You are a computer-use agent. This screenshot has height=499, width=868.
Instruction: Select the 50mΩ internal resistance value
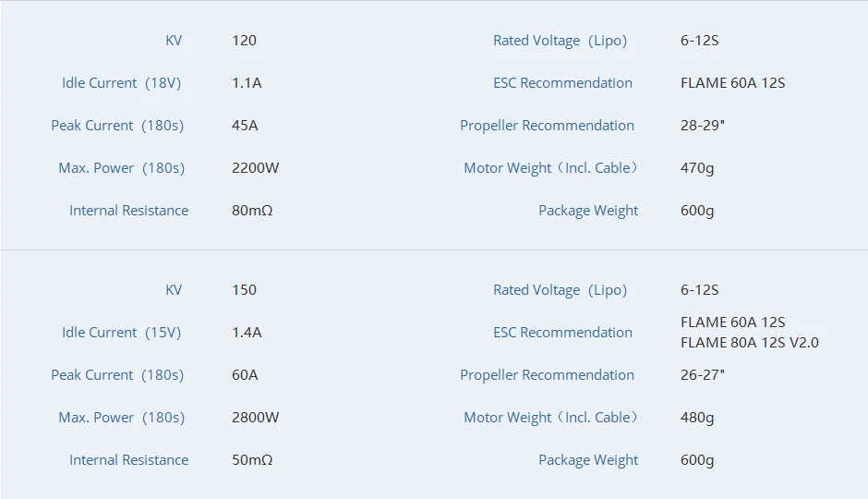tap(252, 460)
